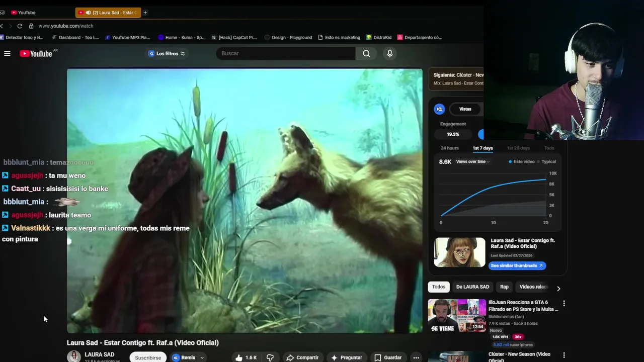
Task: Click the Preguntar button
Action: pyautogui.click(x=346, y=357)
